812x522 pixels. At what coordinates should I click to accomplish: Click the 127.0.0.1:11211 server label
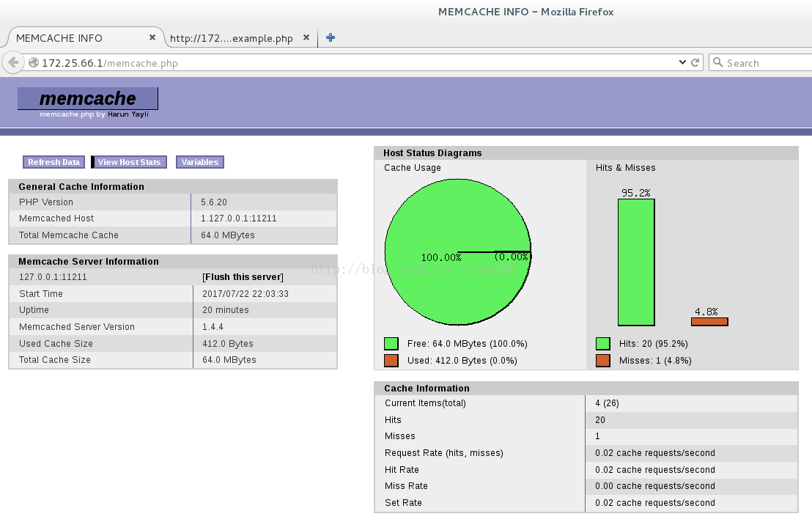pyautogui.click(x=53, y=277)
